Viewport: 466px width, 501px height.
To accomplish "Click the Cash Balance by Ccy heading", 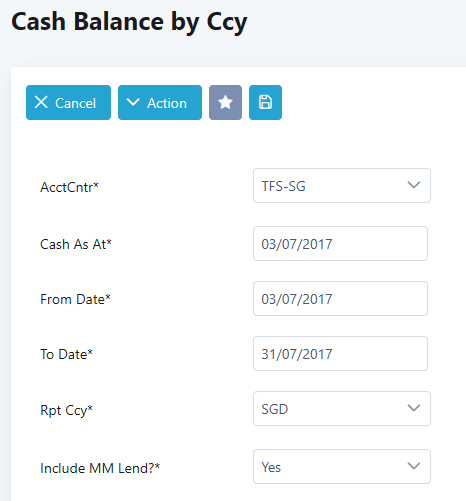I will pyautogui.click(x=129, y=22).
